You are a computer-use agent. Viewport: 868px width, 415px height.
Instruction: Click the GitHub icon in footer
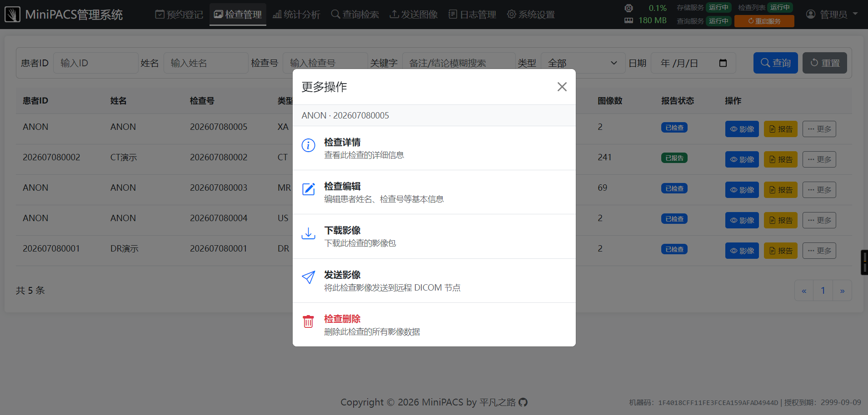pyautogui.click(x=523, y=402)
